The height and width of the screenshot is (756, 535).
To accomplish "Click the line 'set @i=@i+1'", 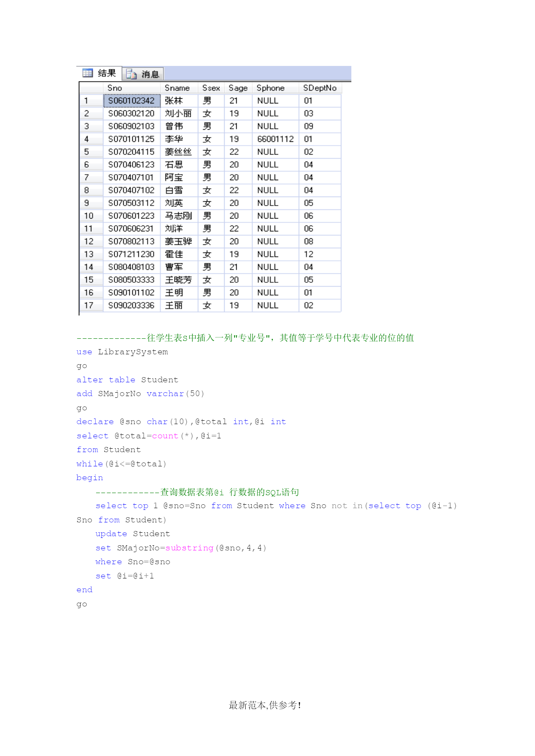I will tap(125, 576).
